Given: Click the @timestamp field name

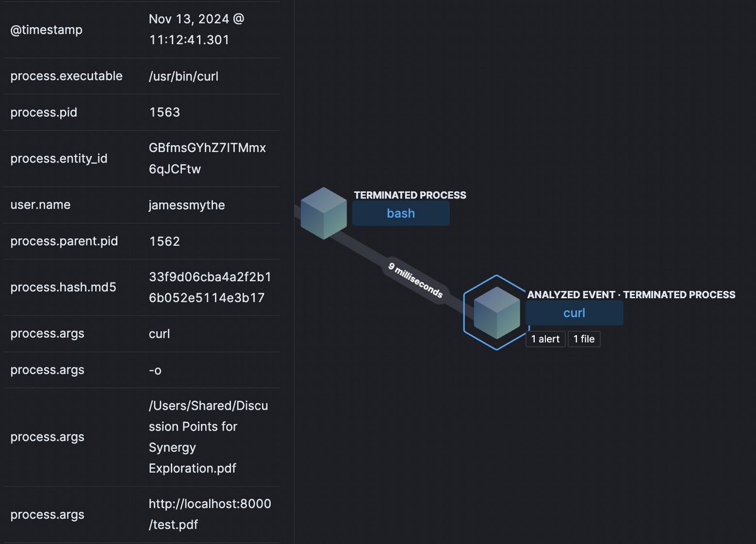Looking at the screenshot, I should click(x=46, y=30).
